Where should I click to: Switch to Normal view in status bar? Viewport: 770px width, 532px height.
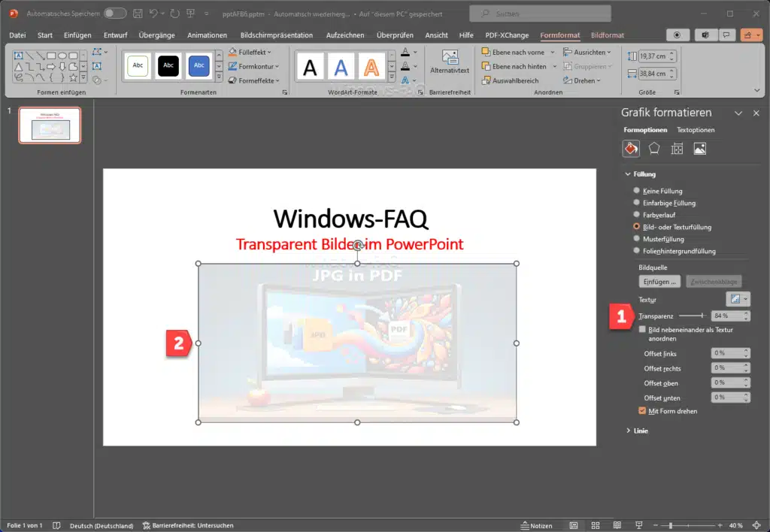(573, 526)
